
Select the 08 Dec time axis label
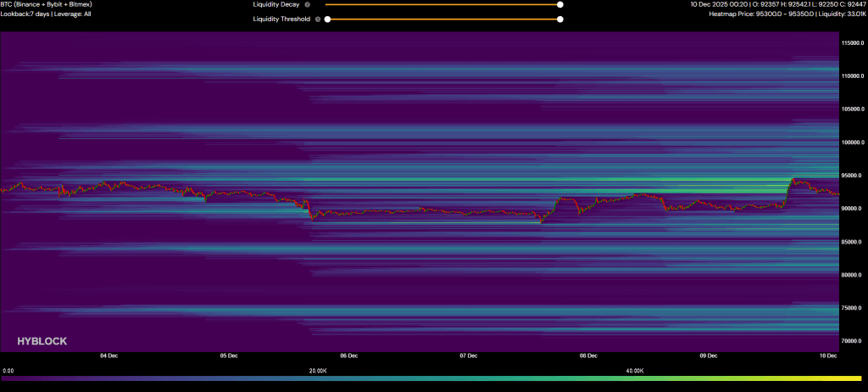coord(590,356)
